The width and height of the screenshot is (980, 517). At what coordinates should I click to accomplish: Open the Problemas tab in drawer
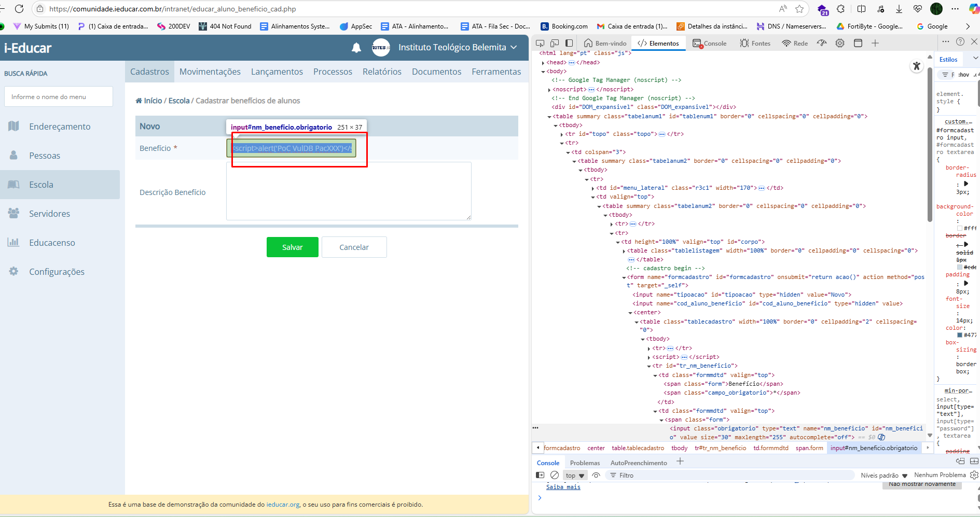click(585, 463)
